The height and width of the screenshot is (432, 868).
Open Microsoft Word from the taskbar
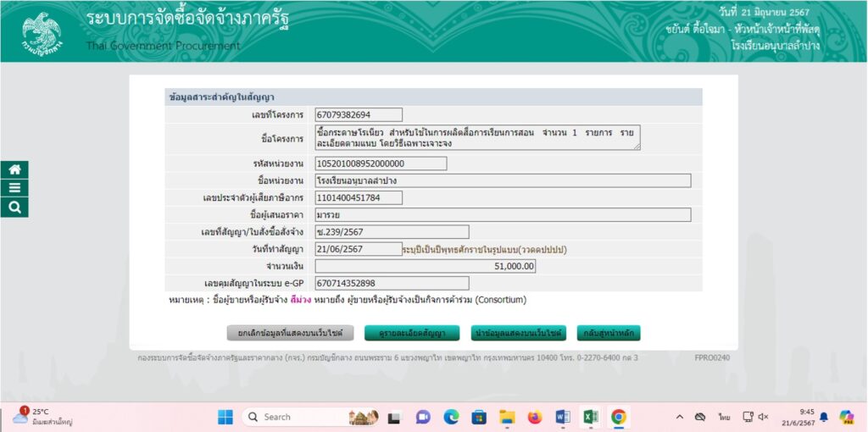click(x=563, y=417)
